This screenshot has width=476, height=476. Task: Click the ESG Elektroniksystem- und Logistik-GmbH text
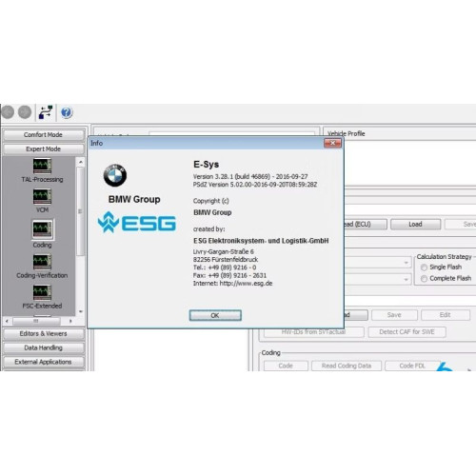tap(261, 241)
